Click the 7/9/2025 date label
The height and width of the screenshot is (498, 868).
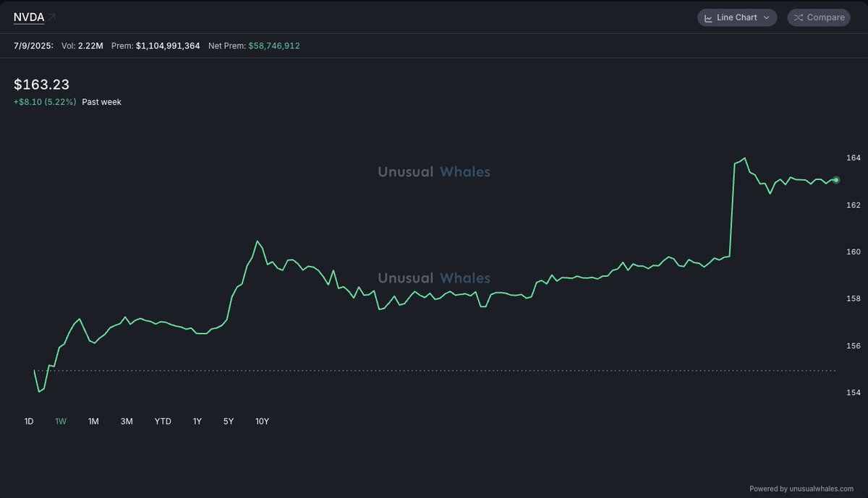[33, 46]
